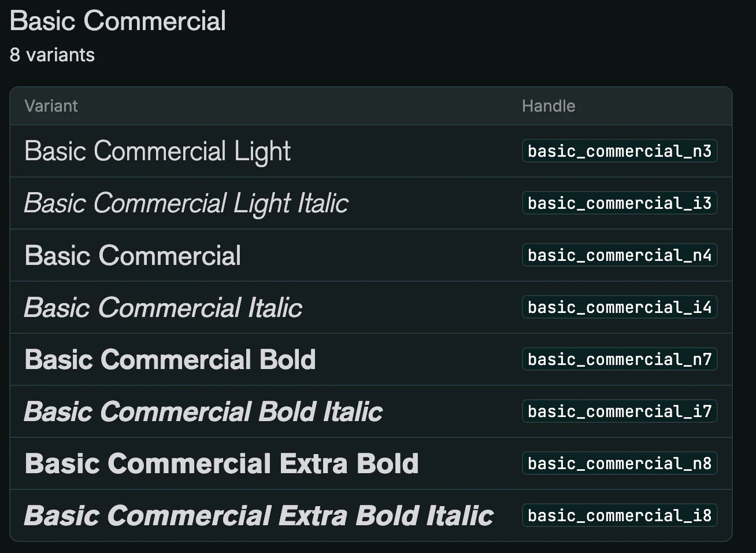The height and width of the screenshot is (553, 756).
Task: Select the Basic Commercial Bold variant
Action: pos(169,359)
